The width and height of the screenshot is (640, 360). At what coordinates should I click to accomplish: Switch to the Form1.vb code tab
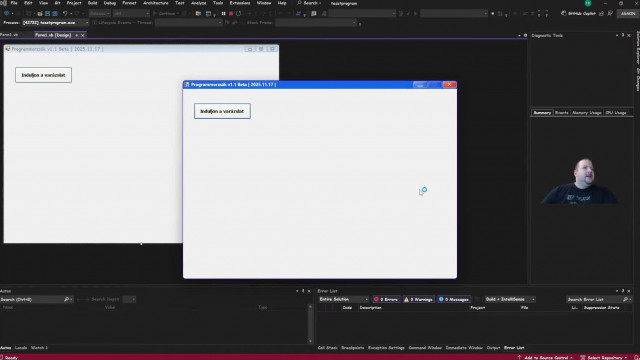point(9,35)
